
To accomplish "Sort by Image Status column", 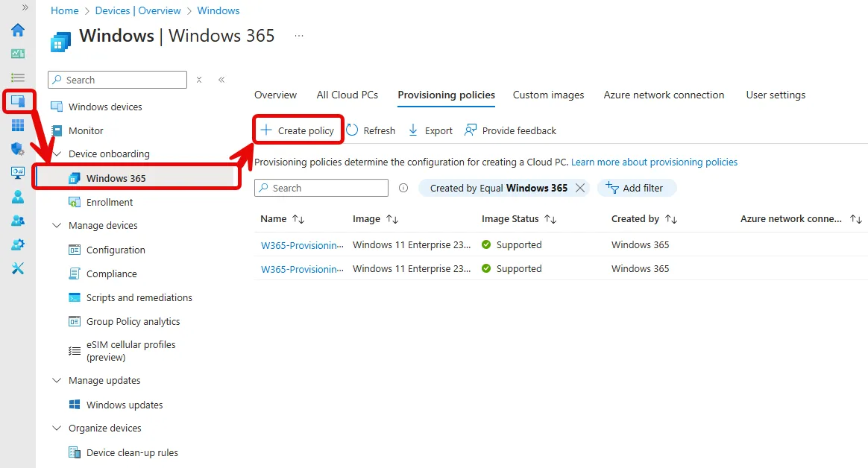I will click(x=519, y=219).
